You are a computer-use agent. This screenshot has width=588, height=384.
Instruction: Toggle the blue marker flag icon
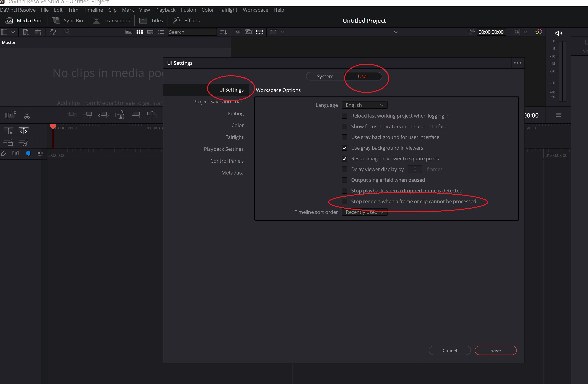[x=28, y=153]
